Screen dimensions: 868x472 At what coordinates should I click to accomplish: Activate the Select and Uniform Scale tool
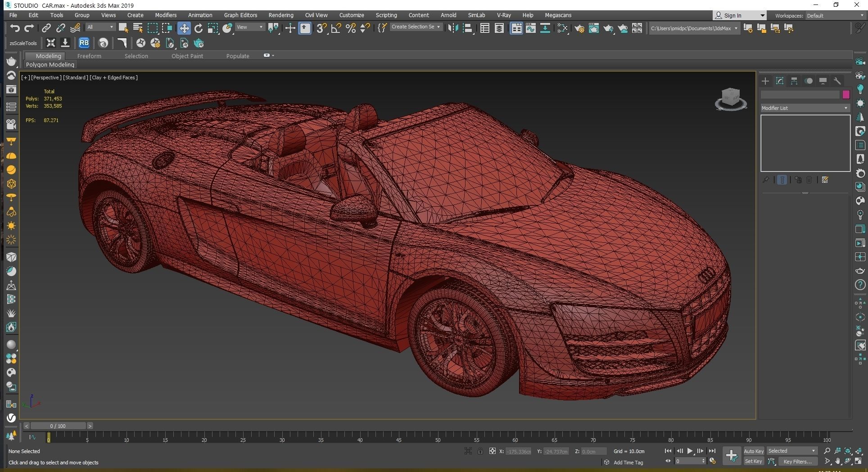pos(213,28)
